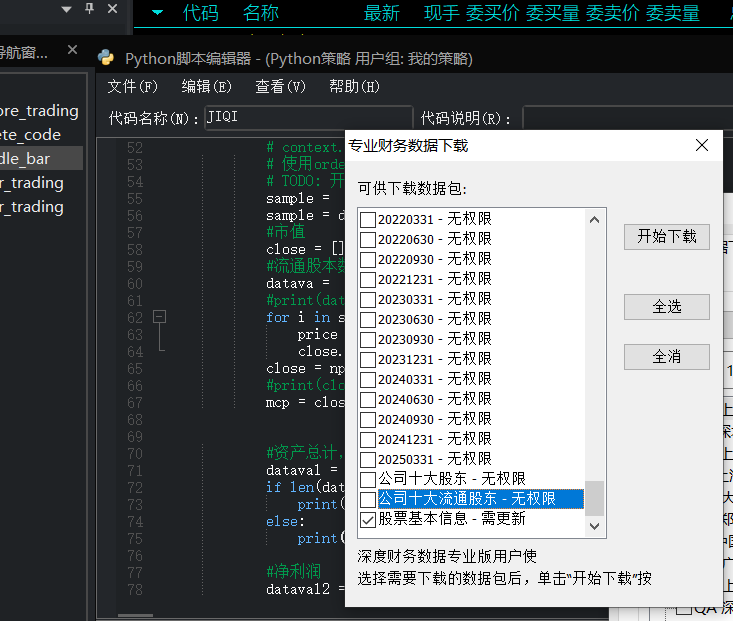Click the Python logo icon in title bar

tap(106, 58)
